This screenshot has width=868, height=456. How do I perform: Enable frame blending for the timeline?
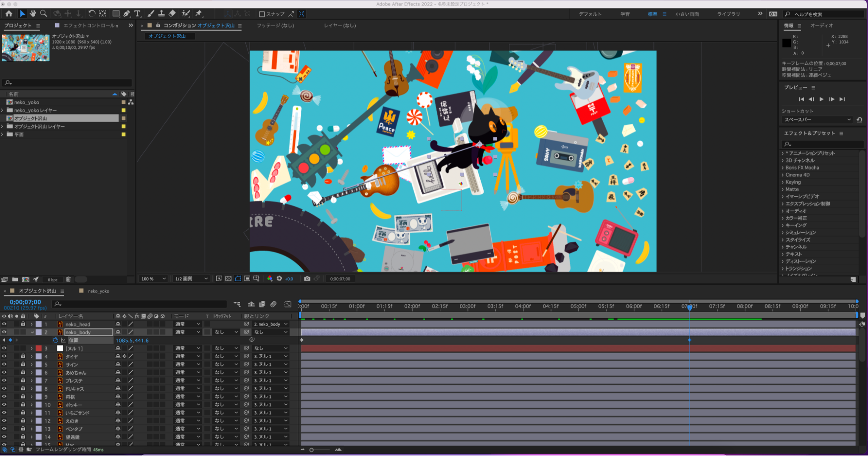(x=262, y=304)
